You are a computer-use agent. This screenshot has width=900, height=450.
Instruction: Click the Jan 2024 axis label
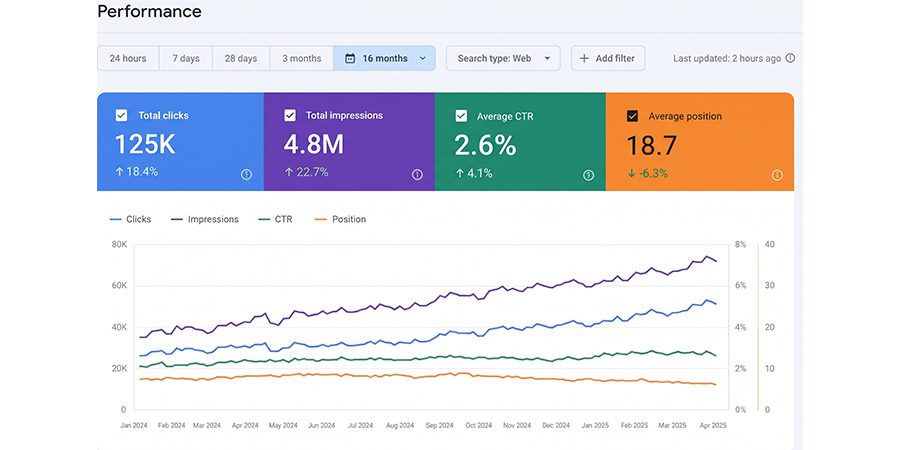pos(134,425)
